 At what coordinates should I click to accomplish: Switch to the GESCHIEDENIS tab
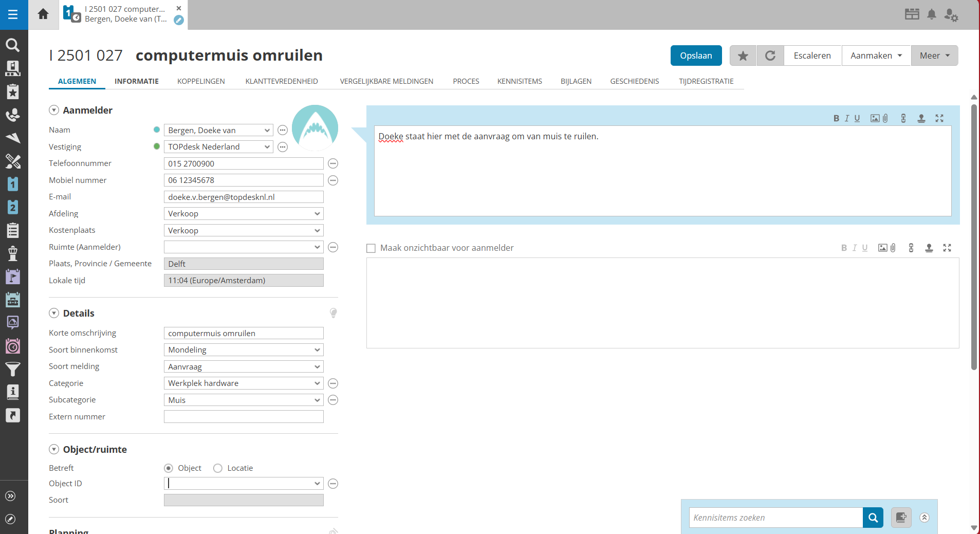coord(634,81)
